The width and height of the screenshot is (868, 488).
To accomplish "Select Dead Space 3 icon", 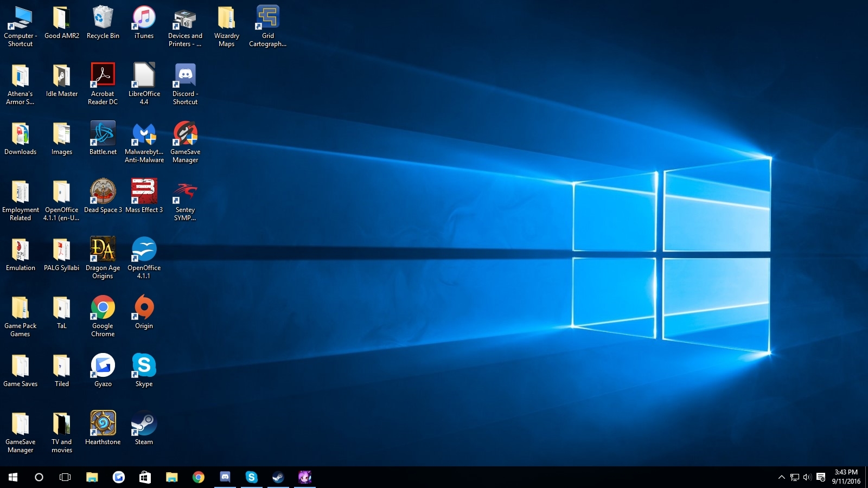I will [103, 197].
